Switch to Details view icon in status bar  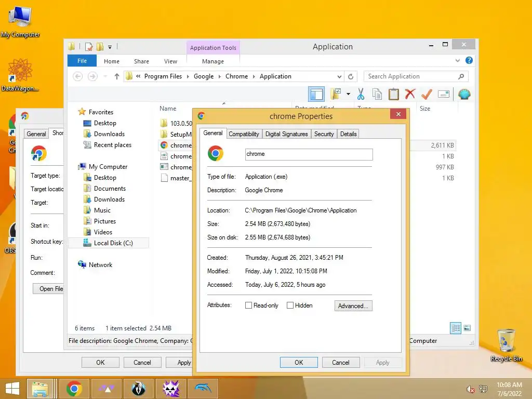456,328
